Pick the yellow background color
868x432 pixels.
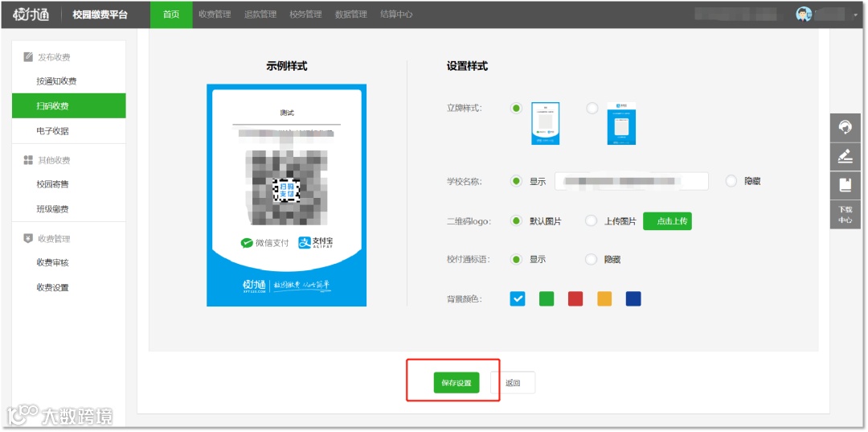(604, 299)
